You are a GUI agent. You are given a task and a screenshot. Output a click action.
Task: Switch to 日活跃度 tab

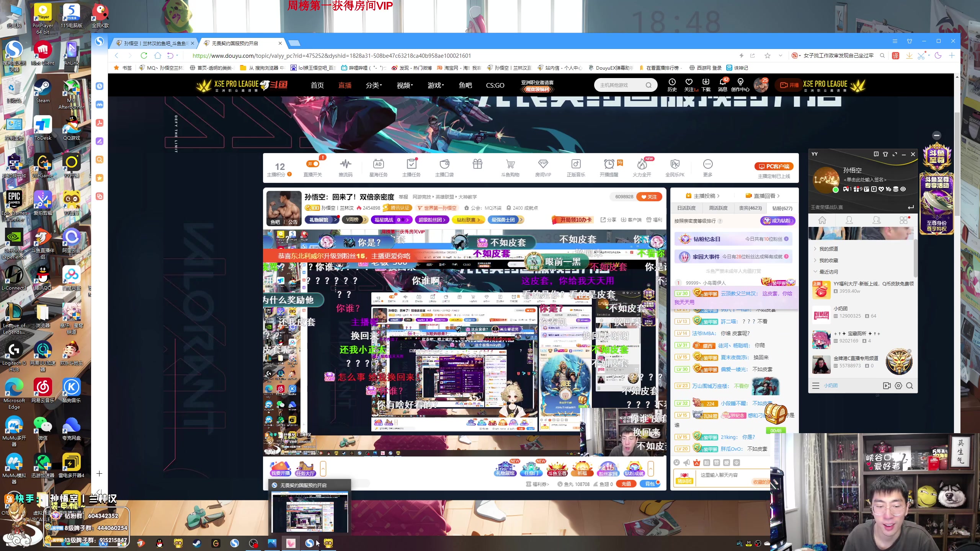(x=686, y=208)
